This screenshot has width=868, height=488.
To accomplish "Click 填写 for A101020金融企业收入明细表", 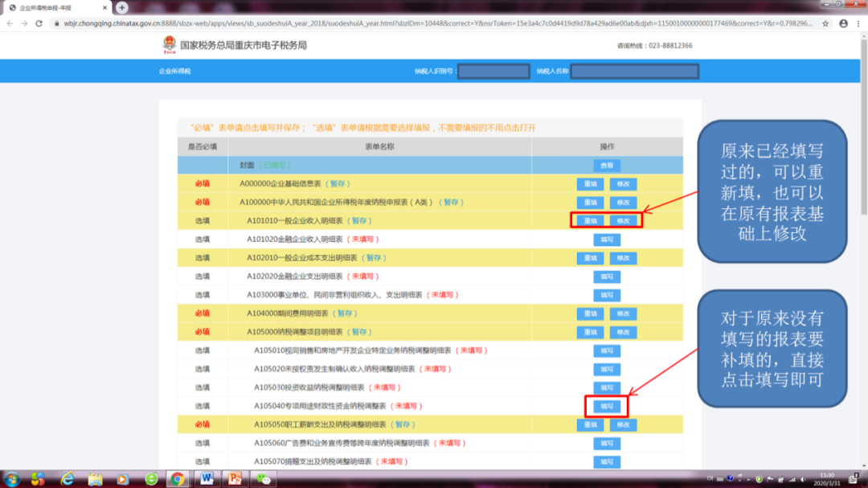I will coord(607,240).
